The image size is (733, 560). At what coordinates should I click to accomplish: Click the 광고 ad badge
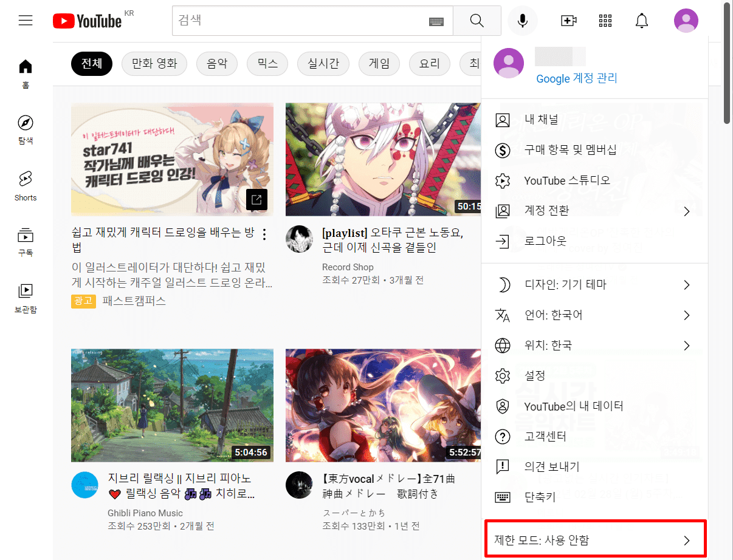[x=83, y=301]
